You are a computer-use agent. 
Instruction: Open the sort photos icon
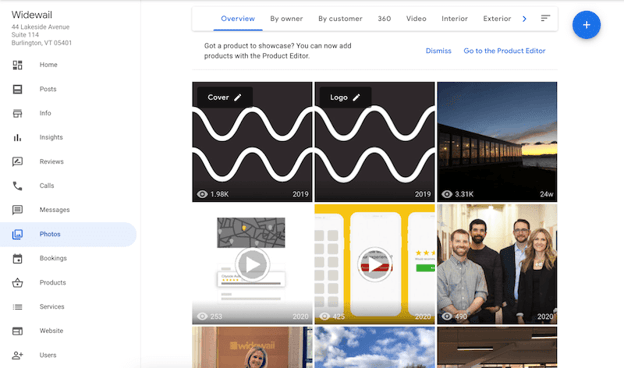pos(545,18)
